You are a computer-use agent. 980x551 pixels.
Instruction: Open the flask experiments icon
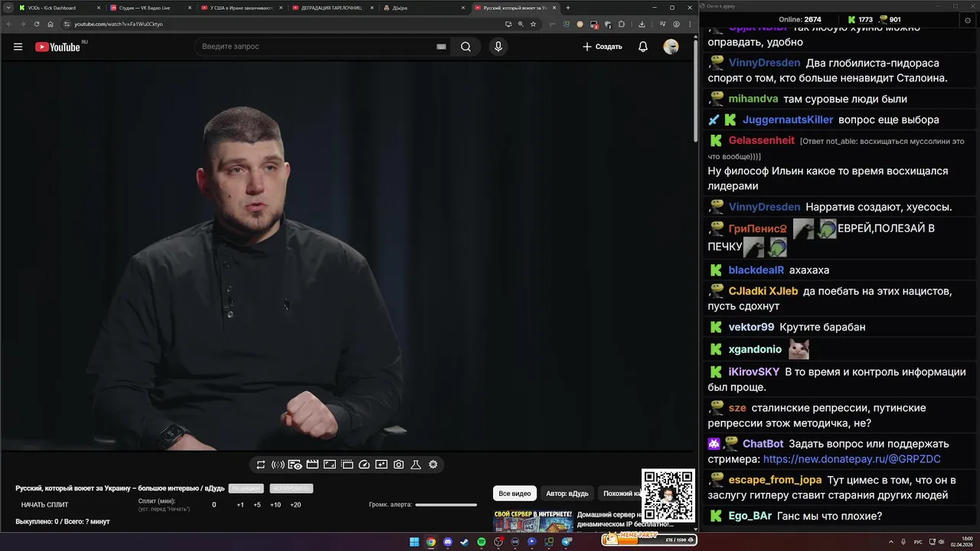pyautogui.click(x=416, y=465)
